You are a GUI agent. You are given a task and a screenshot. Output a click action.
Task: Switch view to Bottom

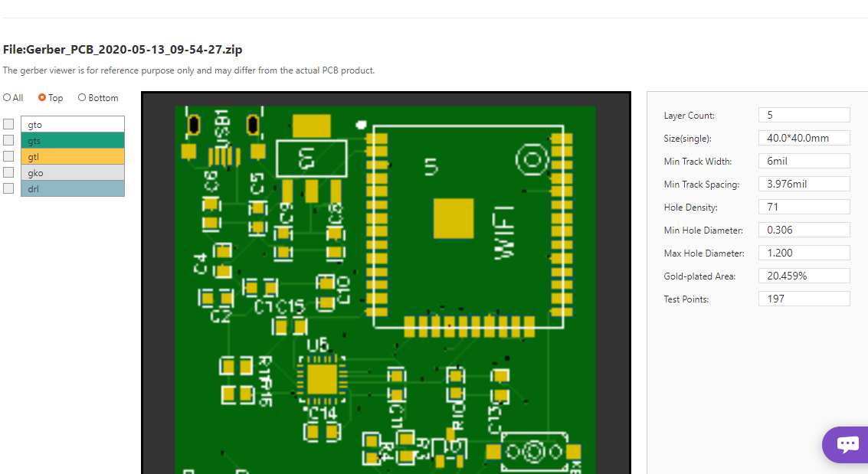(x=82, y=97)
